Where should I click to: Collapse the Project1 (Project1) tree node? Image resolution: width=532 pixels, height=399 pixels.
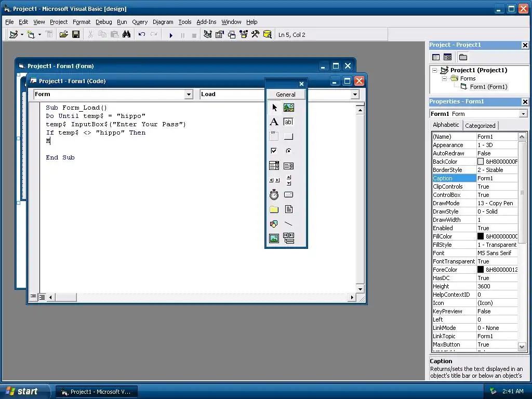click(435, 70)
